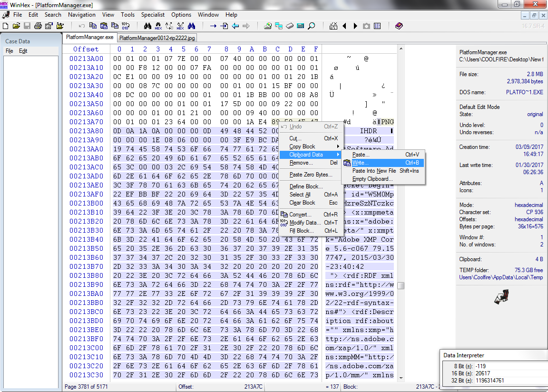Click the clipboard Write toolbar icon
548x392 pixels.
pos(104,26)
